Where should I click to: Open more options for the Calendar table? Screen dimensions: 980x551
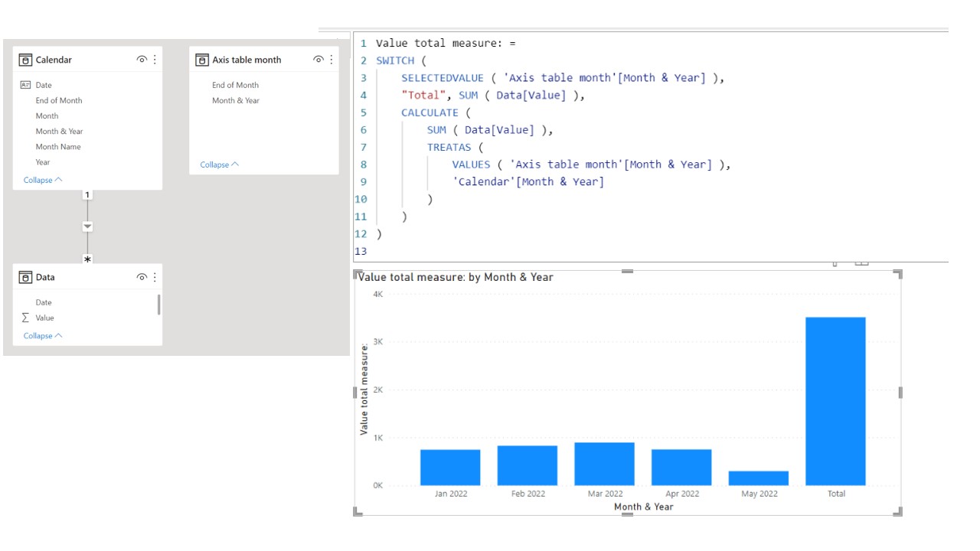pyautogui.click(x=155, y=60)
